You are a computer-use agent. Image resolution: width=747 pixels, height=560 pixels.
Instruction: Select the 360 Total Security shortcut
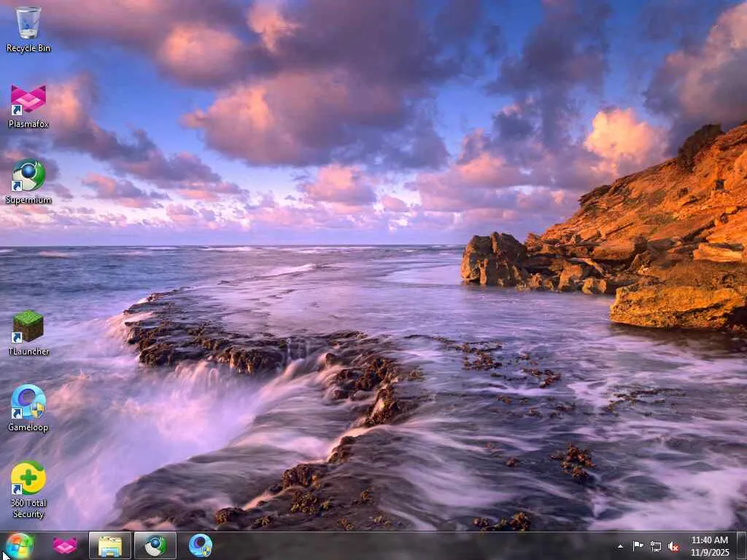28,490
